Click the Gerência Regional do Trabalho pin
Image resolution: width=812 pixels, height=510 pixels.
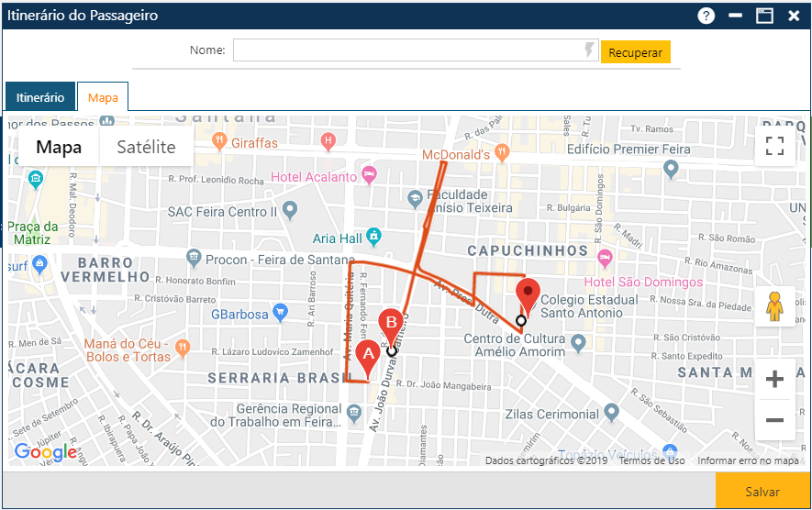point(354,413)
